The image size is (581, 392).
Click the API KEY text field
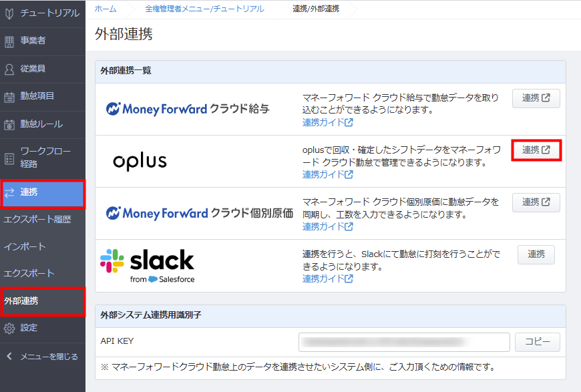coord(404,342)
